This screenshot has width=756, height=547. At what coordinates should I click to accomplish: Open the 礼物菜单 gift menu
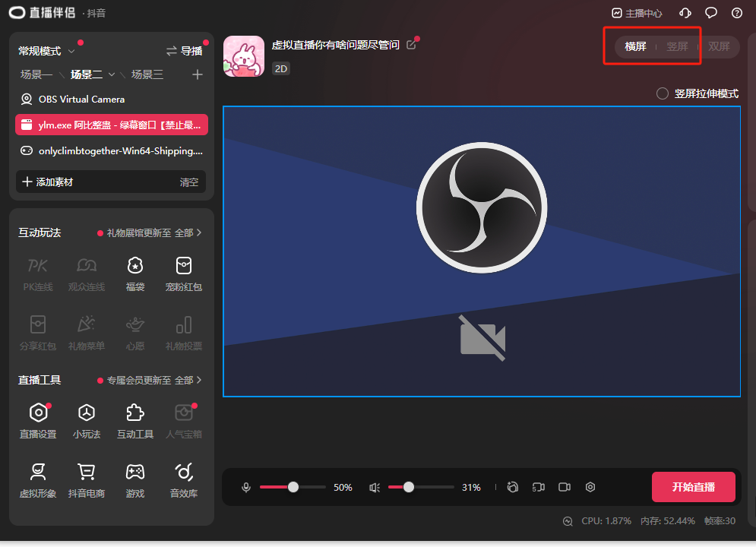point(87,334)
